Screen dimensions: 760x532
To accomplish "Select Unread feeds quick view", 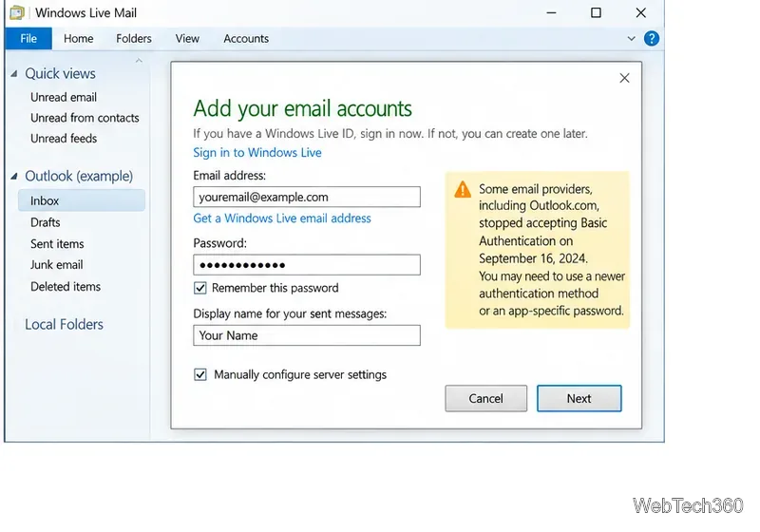I will click(x=64, y=139).
